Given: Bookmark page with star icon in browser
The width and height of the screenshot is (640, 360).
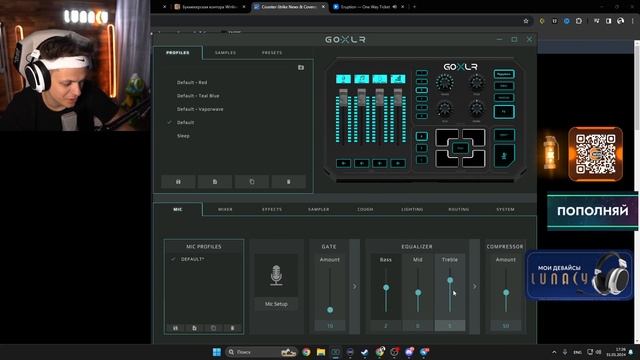Looking at the screenshot, I should (x=526, y=21).
